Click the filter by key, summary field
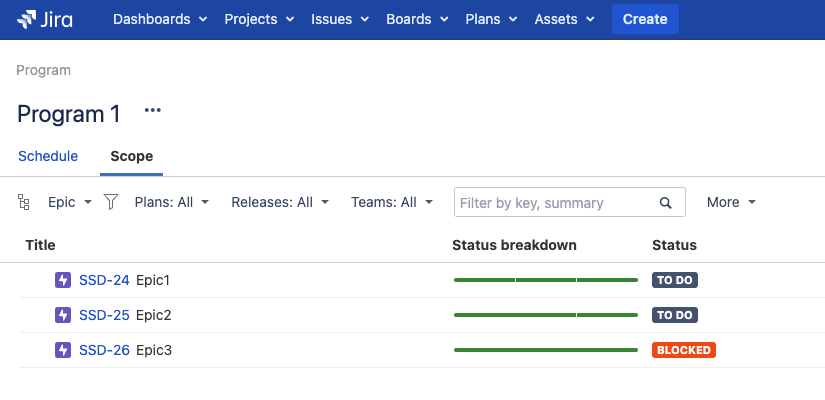Image resolution: width=825 pixels, height=400 pixels. pos(555,203)
